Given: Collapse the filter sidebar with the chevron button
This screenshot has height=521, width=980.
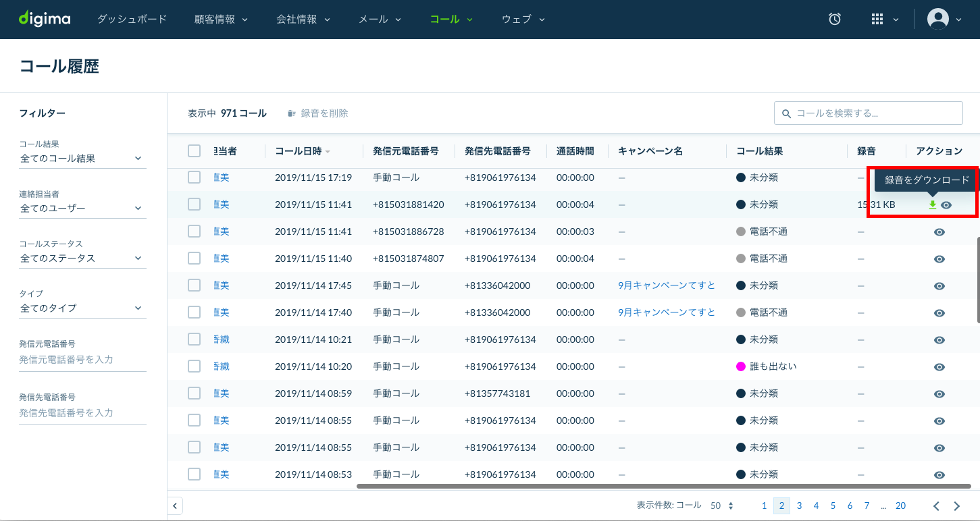Looking at the screenshot, I should 175,505.
